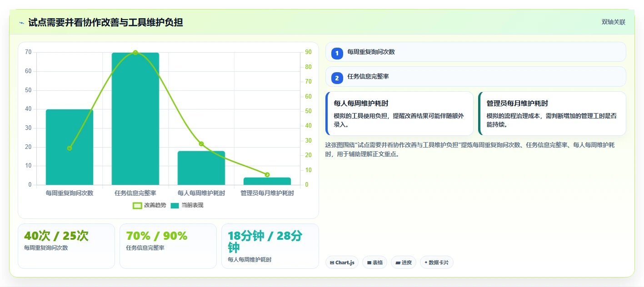Select numbered item 2 任务信息完整率
Image resolution: width=644 pixels, height=287 pixels.
(x=476, y=77)
